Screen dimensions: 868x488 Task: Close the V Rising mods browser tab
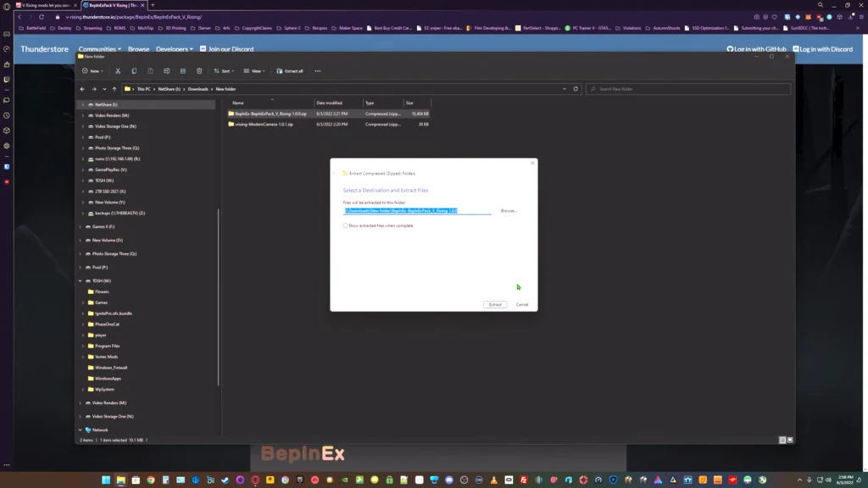pyautogui.click(x=75, y=5)
